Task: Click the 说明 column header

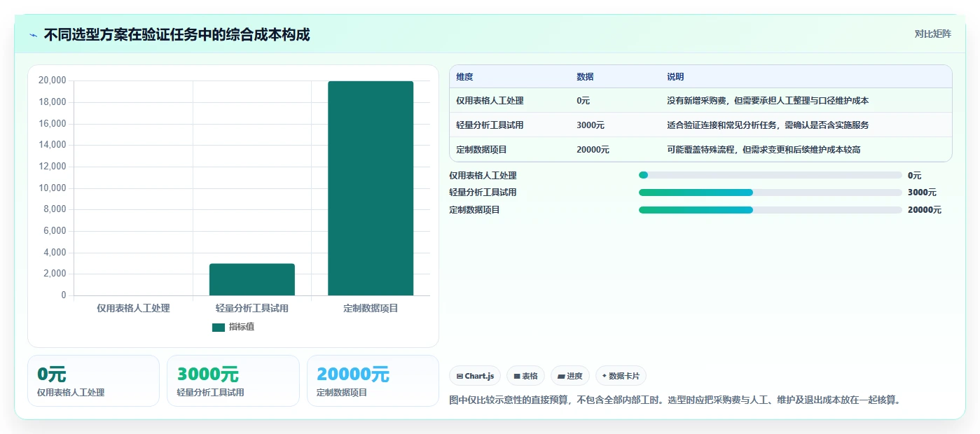Action: (x=675, y=77)
